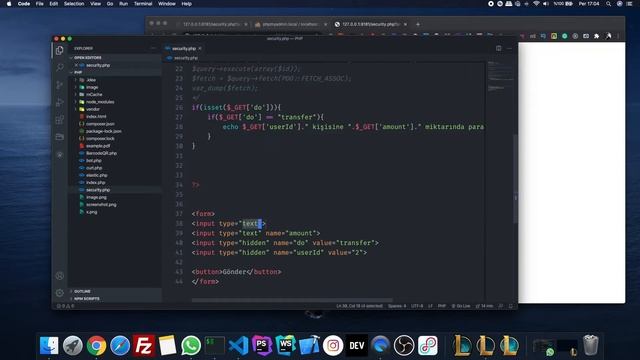Open new tab in browser window
Viewport: 640px width, 360px height.
tap(418, 24)
